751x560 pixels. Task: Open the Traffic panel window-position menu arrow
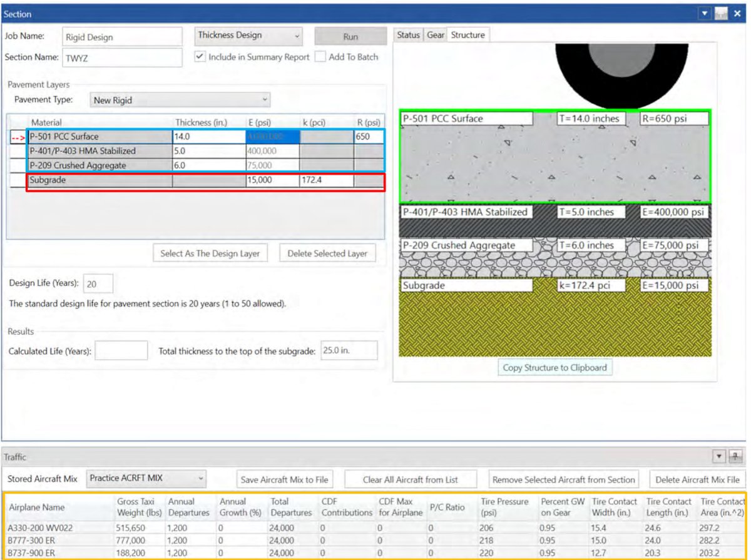719,457
